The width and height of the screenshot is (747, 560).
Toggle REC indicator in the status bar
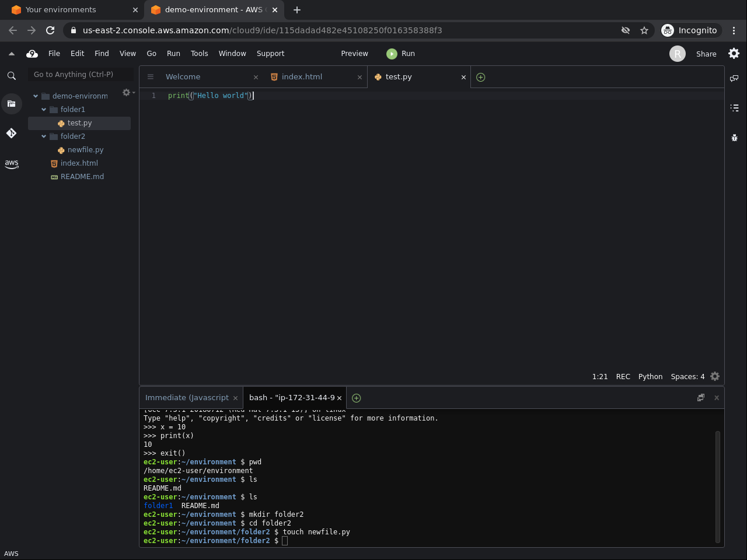[623, 377]
